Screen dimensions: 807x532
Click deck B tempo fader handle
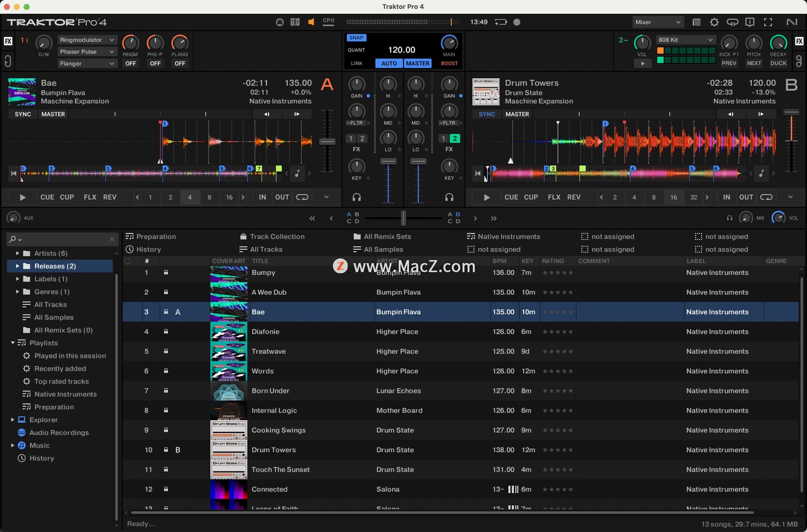(x=791, y=112)
